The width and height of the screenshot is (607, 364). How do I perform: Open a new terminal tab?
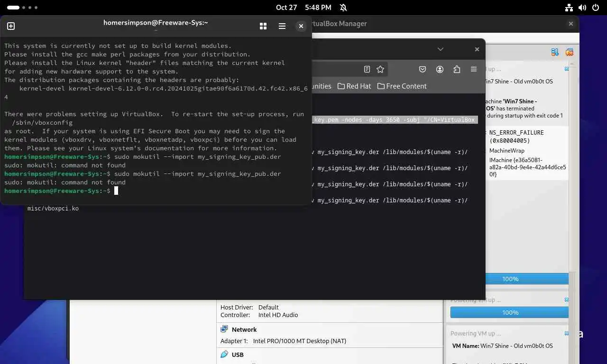pos(11,26)
